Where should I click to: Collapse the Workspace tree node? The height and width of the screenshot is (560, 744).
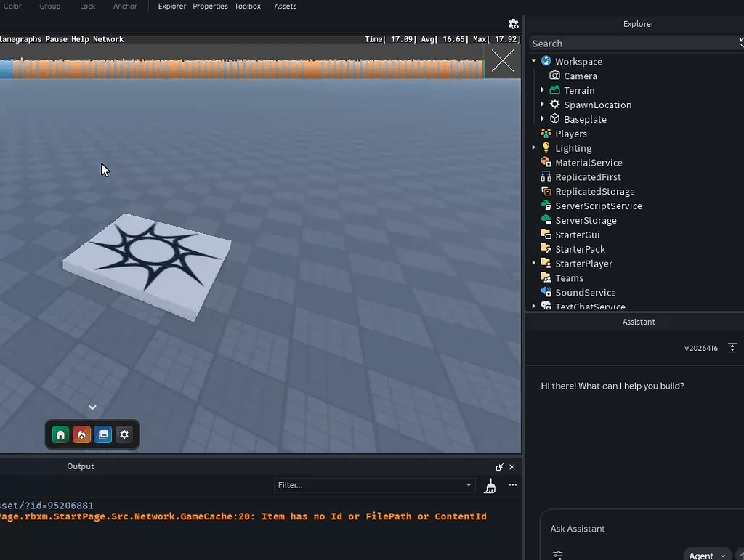(x=534, y=61)
